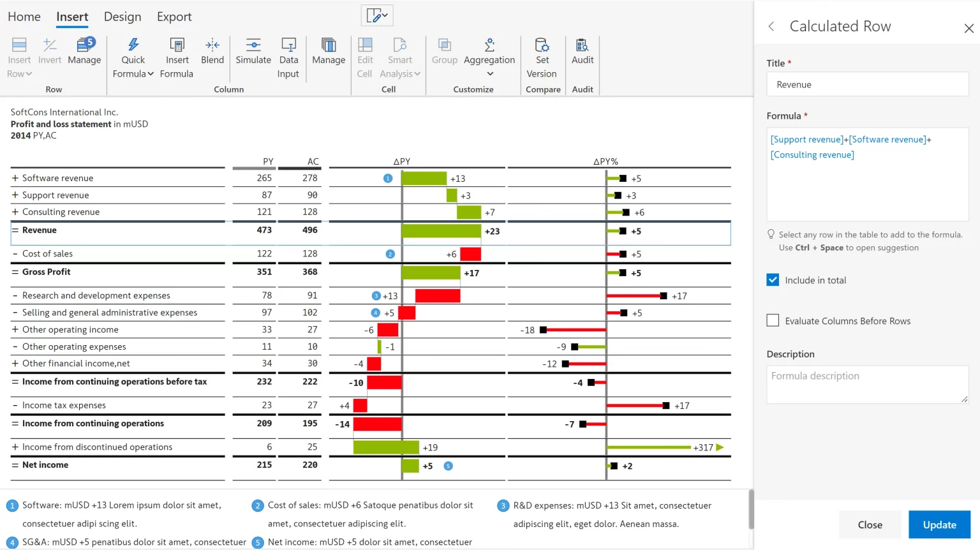
Task: Click the Quick Formula lightning icon
Action: click(x=133, y=45)
